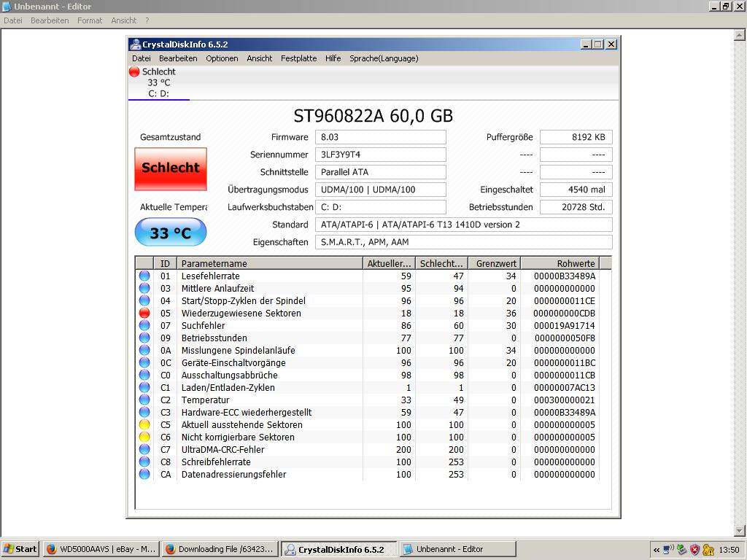
Task: Click the blue status icon for UltraDMA-CRC-Fehler
Action: point(144,449)
